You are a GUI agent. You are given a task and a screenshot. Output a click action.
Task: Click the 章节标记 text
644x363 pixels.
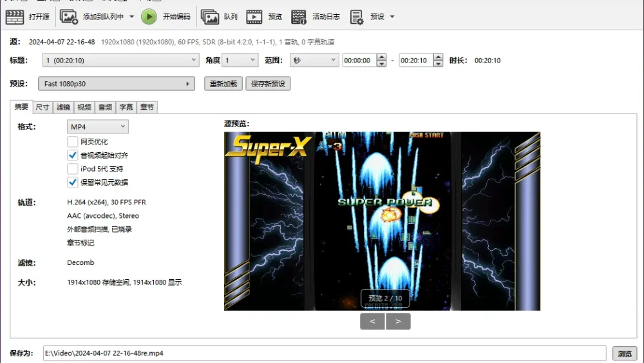(x=80, y=243)
